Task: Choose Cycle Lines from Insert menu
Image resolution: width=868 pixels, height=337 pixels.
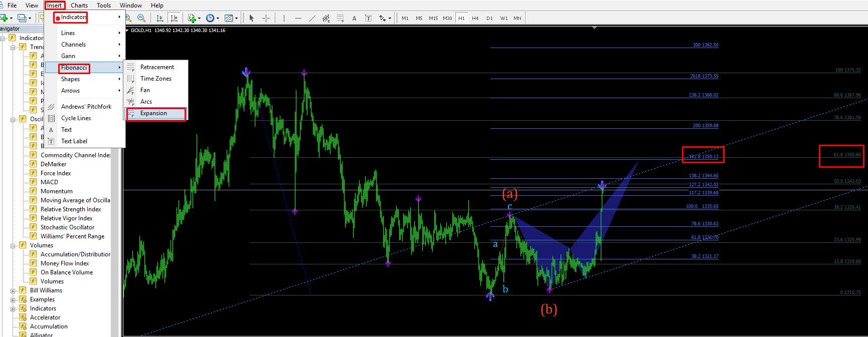Action: coord(85,118)
